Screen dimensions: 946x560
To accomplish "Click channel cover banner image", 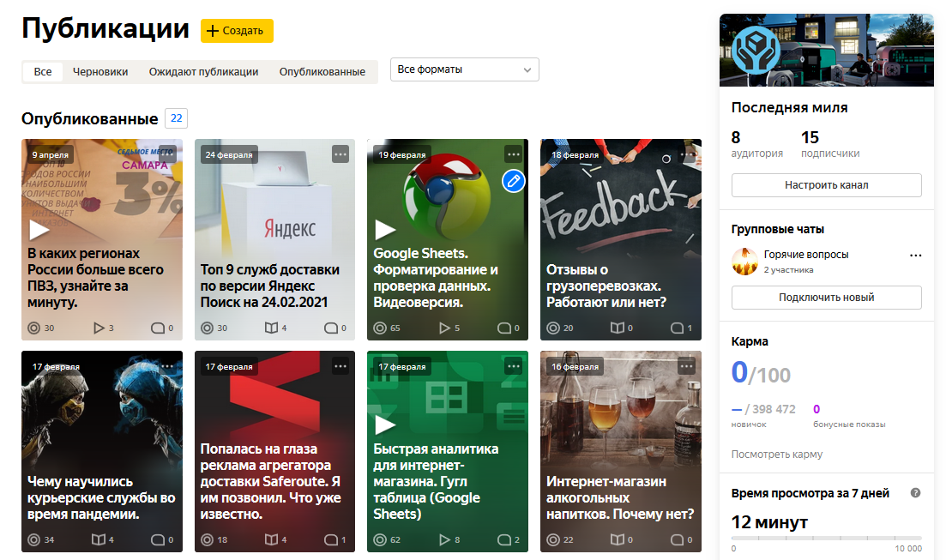I will [x=827, y=50].
